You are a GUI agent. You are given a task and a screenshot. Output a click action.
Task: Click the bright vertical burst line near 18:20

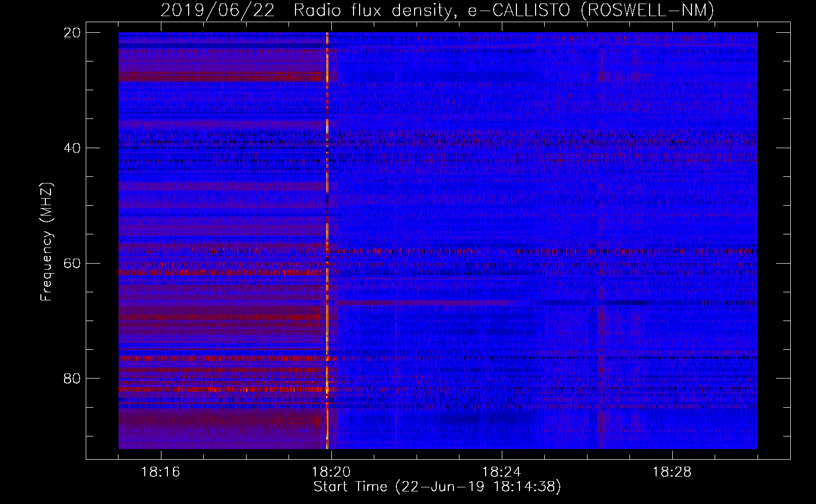pos(327,241)
